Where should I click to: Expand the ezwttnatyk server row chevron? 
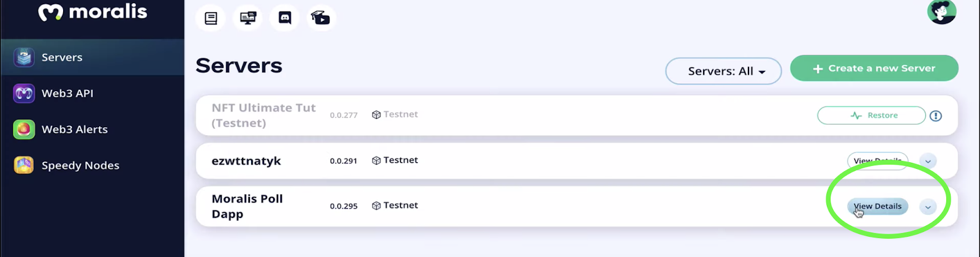pyautogui.click(x=928, y=162)
